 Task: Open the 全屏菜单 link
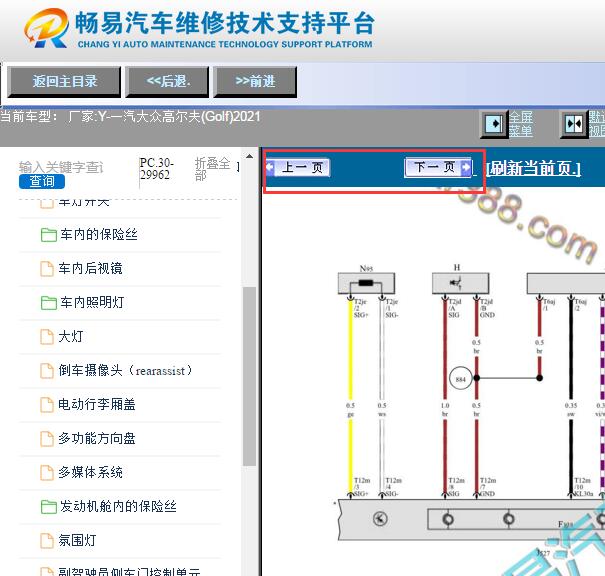[521, 124]
